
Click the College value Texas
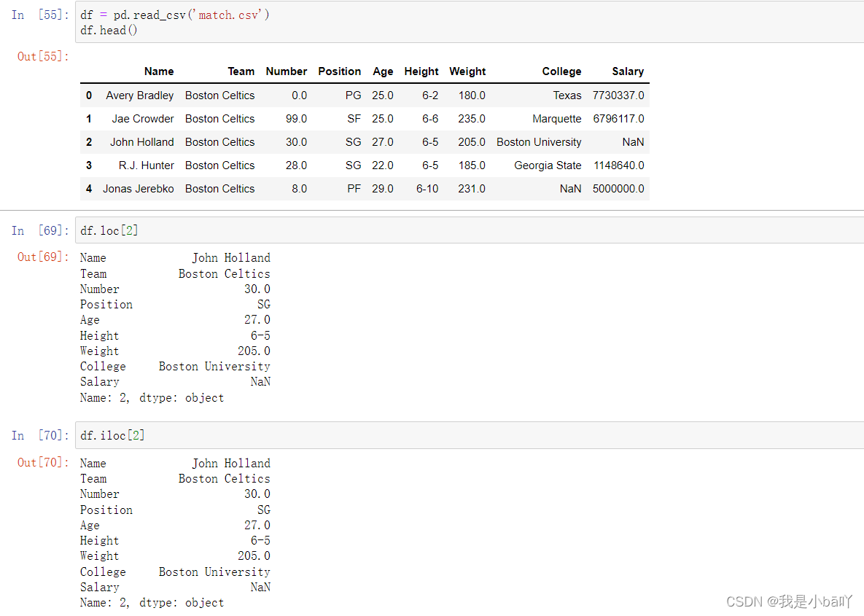(x=567, y=95)
